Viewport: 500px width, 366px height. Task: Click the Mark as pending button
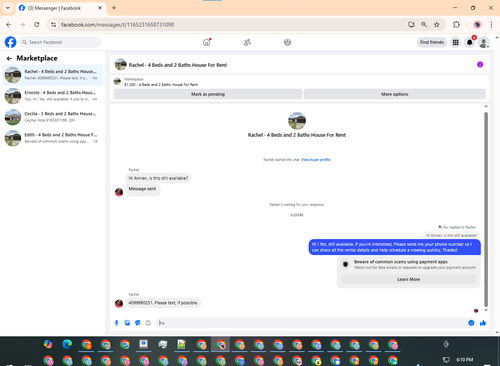208,94
